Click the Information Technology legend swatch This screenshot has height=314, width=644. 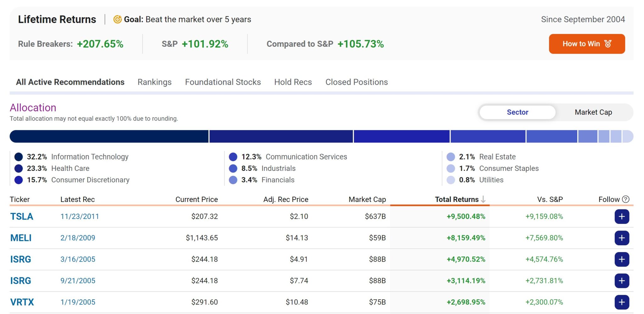coord(19,157)
